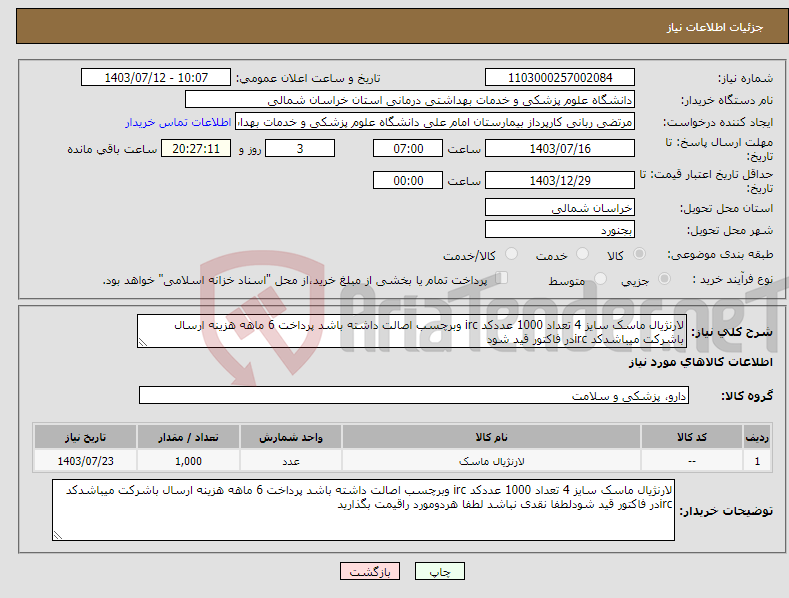Image resolution: width=789 pixels, height=598 pixels.
Task: Click the price validity date 1403/12/29
Action: (x=560, y=180)
